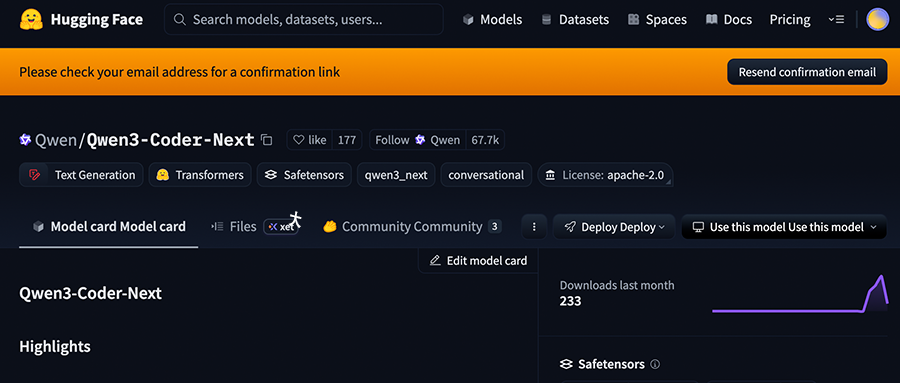The height and width of the screenshot is (383, 900).
Task: Go to Spaces in the top navigation
Action: click(x=658, y=20)
